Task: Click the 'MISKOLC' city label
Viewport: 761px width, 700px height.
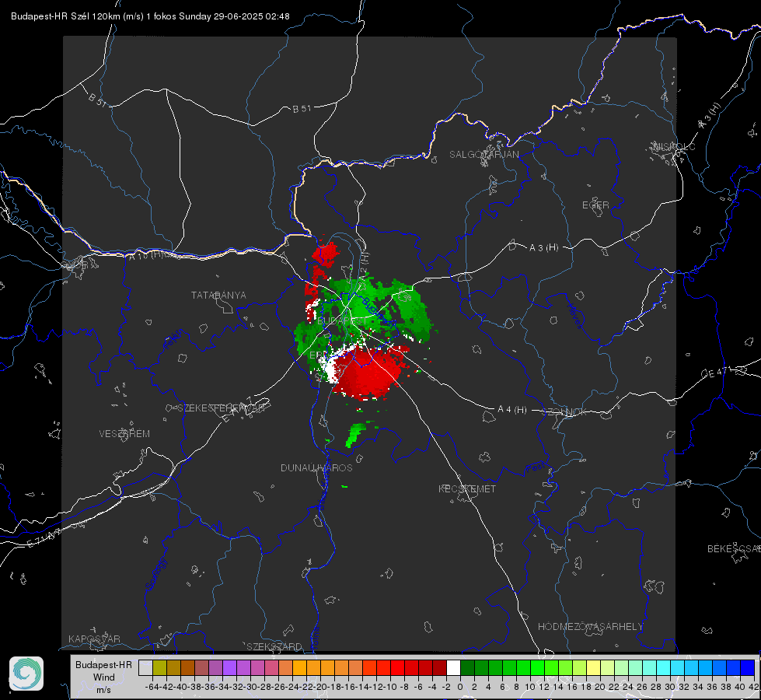Action: (x=674, y=146)
